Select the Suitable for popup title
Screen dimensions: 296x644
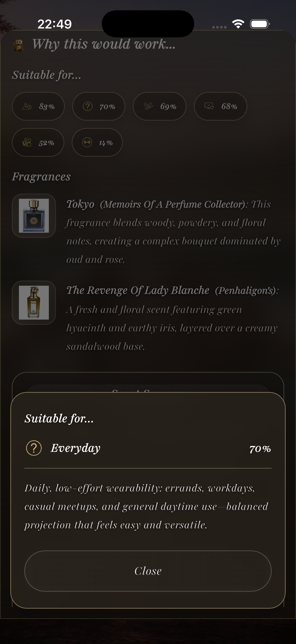point(59,418)
